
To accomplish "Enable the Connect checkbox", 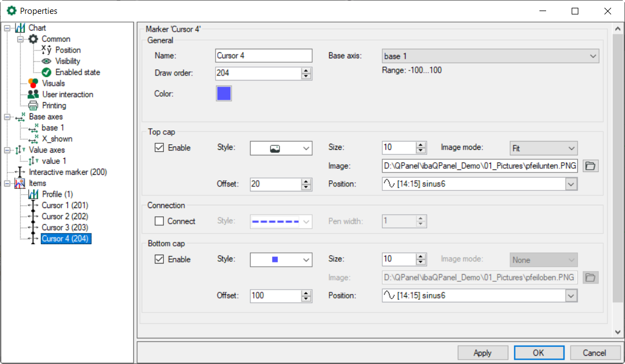I will [159, 221].
